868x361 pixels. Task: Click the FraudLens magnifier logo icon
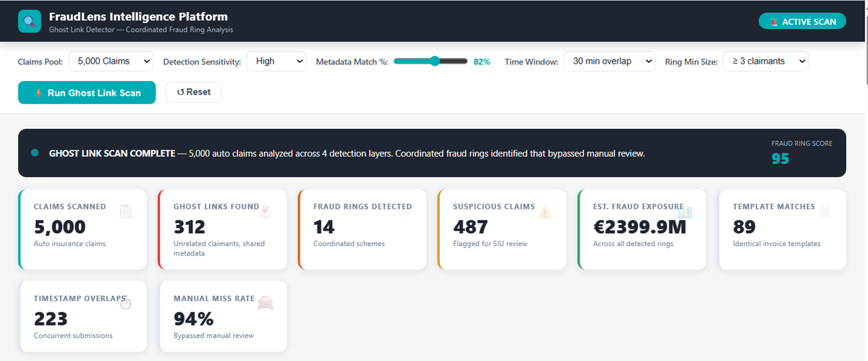click(x=30, y=22)
